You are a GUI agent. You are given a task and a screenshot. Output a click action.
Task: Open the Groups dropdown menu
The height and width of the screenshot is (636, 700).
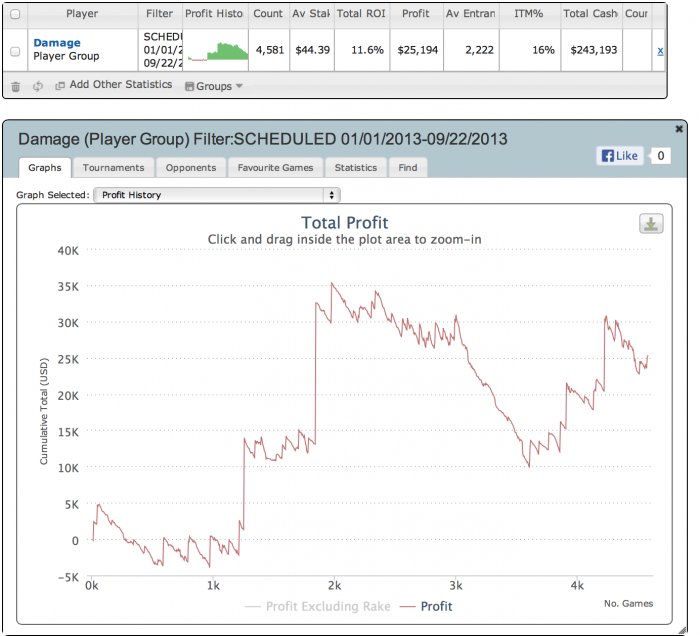(x=214, y=86)
